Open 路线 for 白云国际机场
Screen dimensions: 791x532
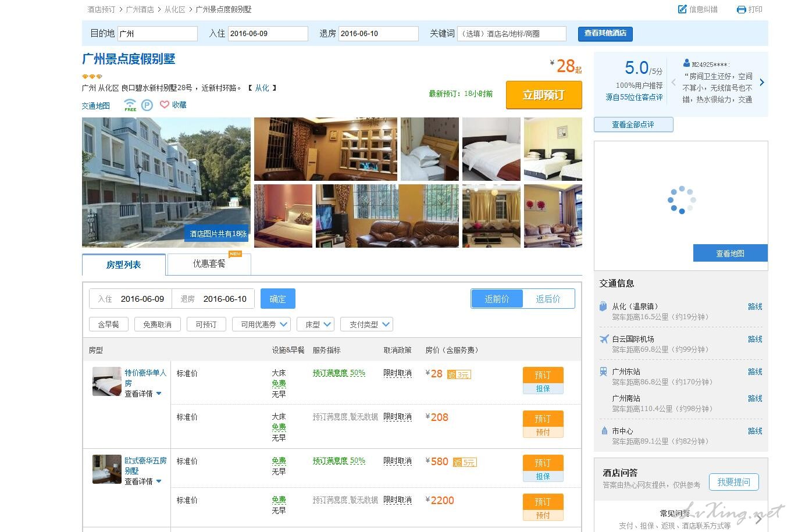(755, 339)
